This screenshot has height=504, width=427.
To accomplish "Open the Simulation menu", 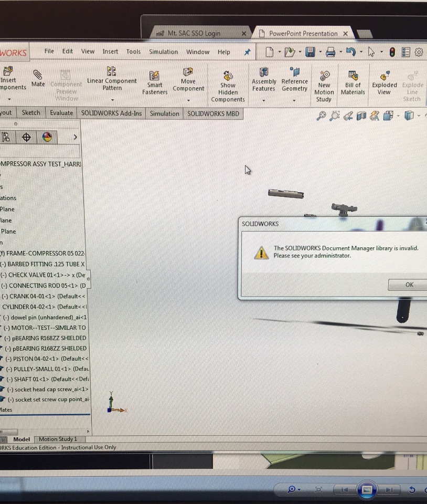I will (164, 52).
